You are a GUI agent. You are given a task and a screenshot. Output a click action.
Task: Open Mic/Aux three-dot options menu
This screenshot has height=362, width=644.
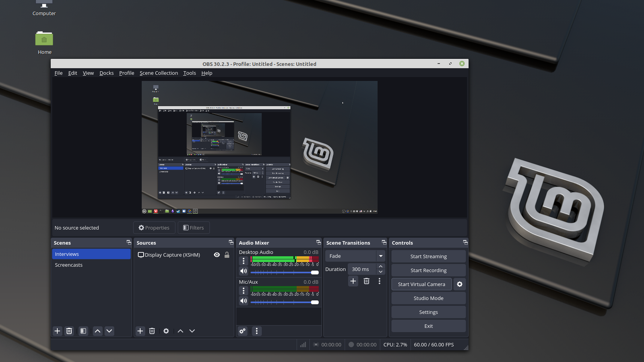(x=244, y=290)
